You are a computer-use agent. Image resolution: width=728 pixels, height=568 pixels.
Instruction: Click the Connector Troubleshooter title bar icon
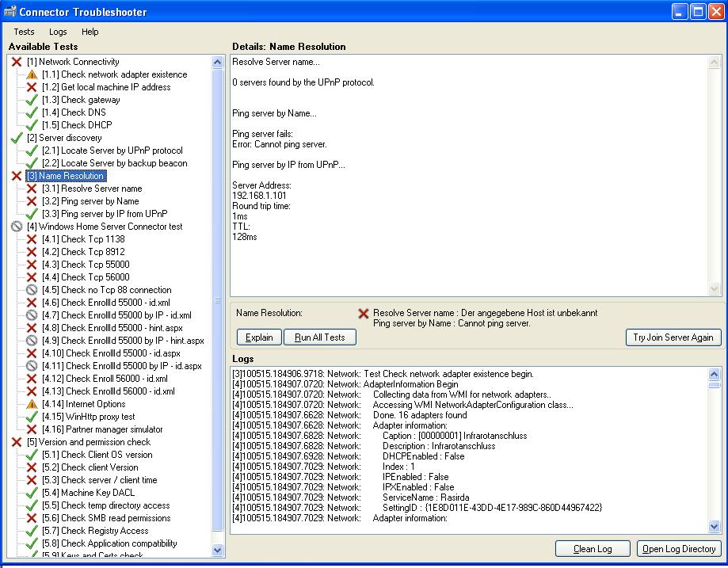coord(10,11)
